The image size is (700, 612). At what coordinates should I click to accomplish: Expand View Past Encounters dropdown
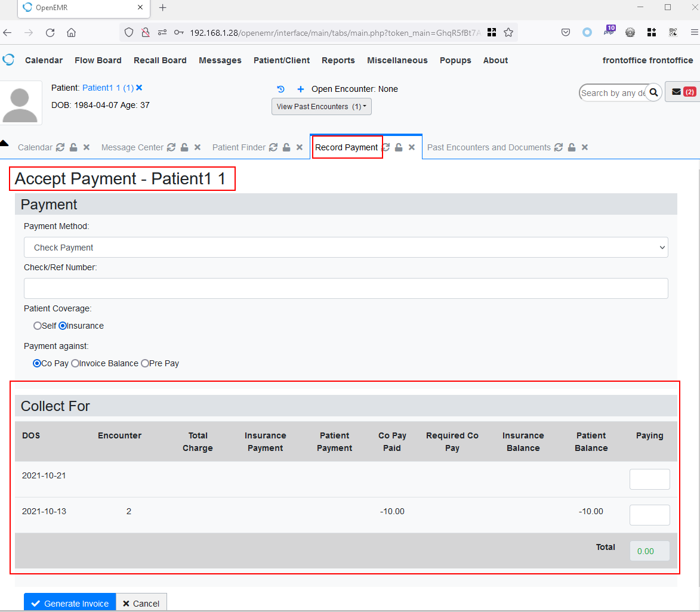(x=322, y=107)
